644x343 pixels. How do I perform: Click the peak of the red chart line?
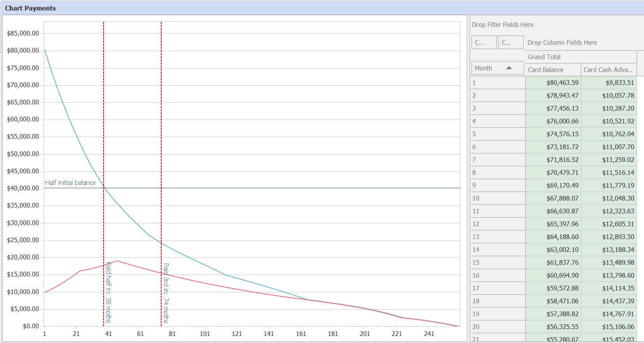[117, 261]
